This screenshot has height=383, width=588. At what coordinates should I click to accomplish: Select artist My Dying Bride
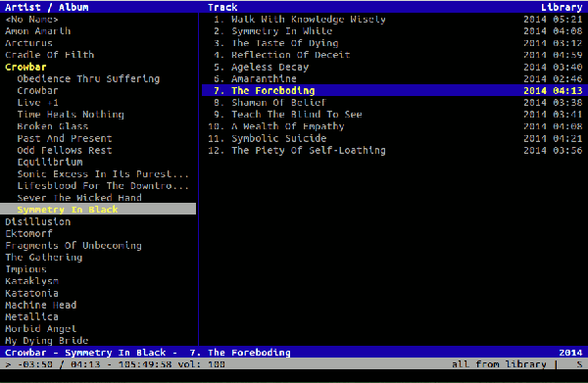point(47,341)
